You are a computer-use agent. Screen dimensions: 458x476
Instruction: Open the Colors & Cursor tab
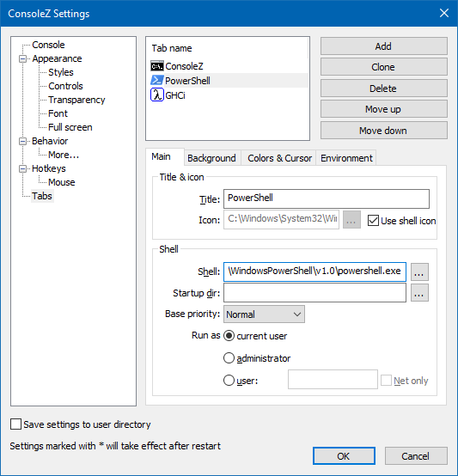tap(279, 158)
